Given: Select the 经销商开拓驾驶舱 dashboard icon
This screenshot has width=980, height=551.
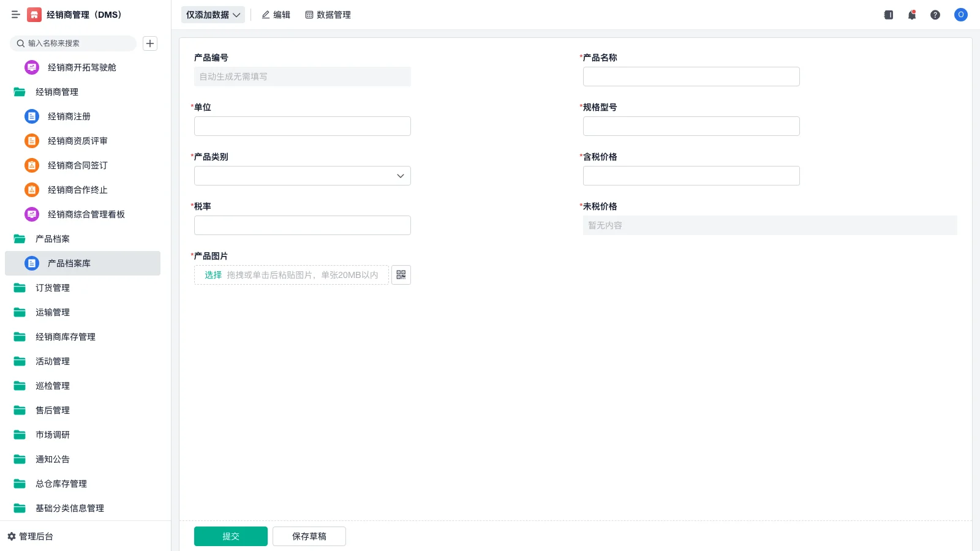Looking at the screenshot, I should coord(31,67).
